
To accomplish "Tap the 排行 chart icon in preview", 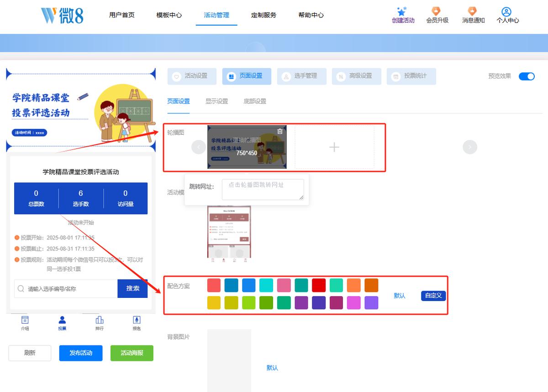I will pyautogui.click(x=100, y=320).
